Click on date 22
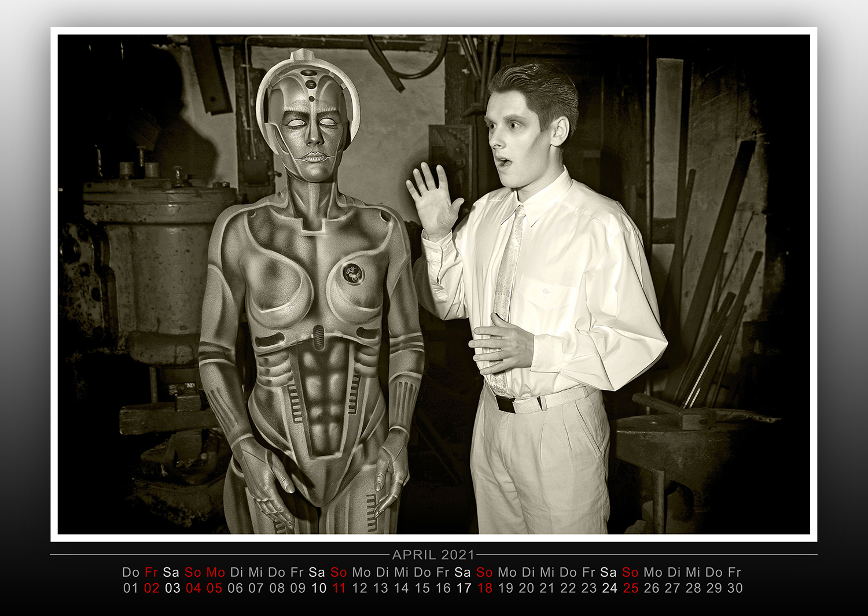 coord(568,588)
